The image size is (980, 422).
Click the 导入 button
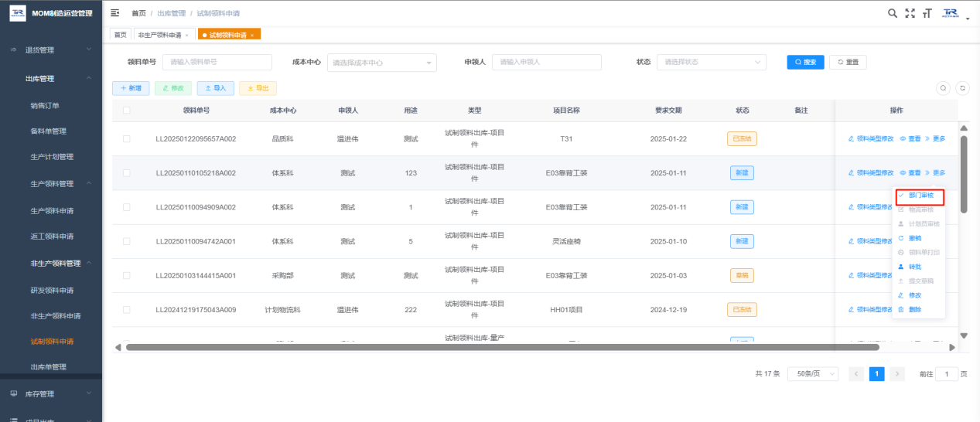(x=215, y=88)
